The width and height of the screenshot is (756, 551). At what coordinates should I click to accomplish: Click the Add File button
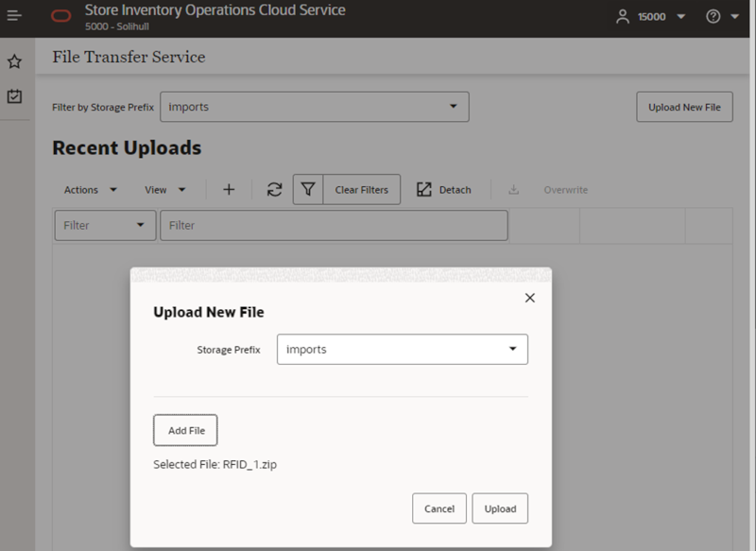[185, 430]
